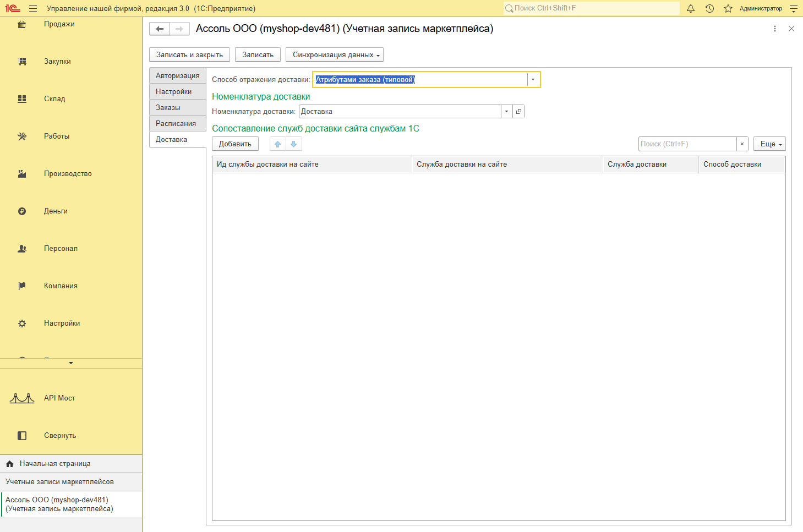This screenshot has width=803, height=532.
Task: Click the Номенклатура доставки input field
Action: tap(400, 112)
